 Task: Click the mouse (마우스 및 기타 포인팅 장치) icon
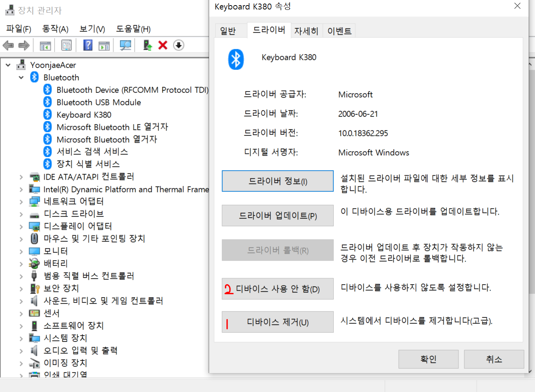click(x=35, y=238)
